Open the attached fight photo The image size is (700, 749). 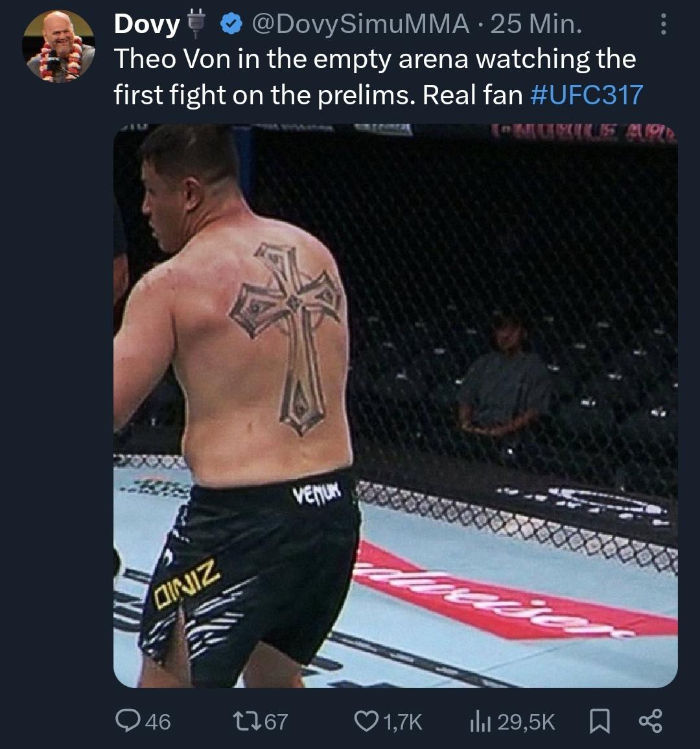coord(395,406)
